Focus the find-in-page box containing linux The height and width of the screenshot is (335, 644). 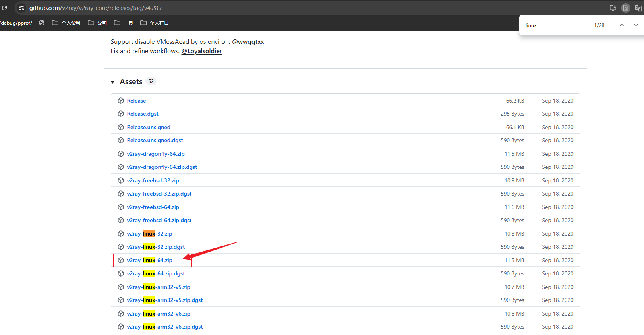coord(556,25)
